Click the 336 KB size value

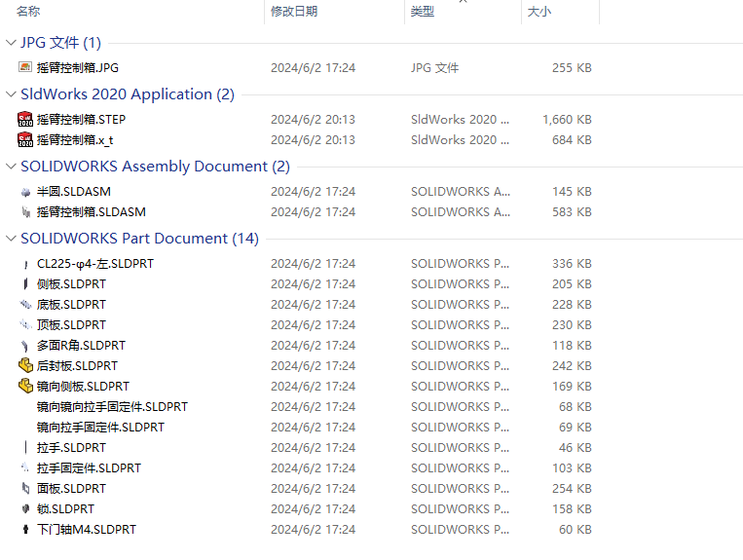[572, 263]
